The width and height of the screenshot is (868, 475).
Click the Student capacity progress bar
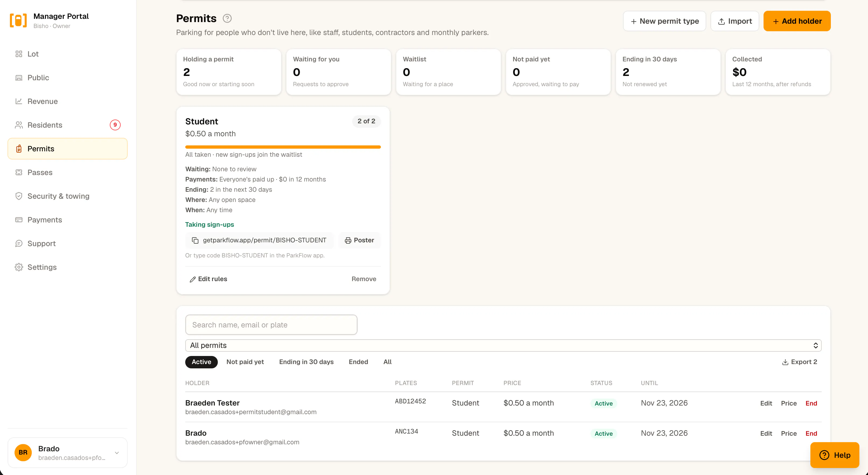click(x=283, y=147)
